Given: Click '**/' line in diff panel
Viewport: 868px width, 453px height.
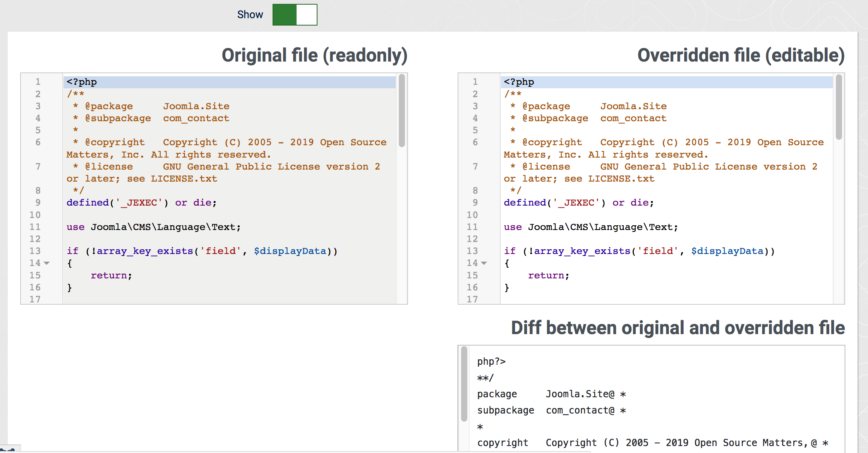Looking at the screenshot, I should click(485, 378).
